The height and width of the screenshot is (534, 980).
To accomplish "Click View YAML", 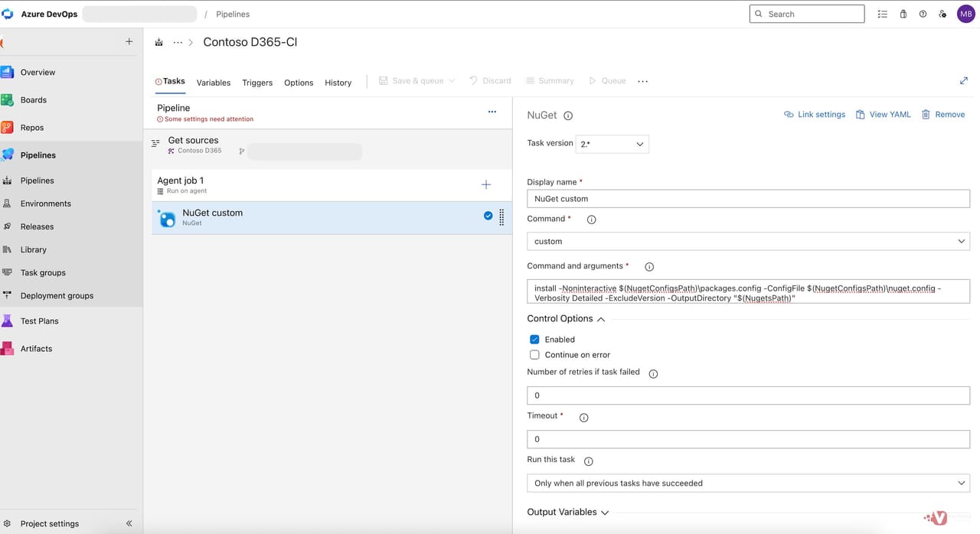I will point(884,114).
